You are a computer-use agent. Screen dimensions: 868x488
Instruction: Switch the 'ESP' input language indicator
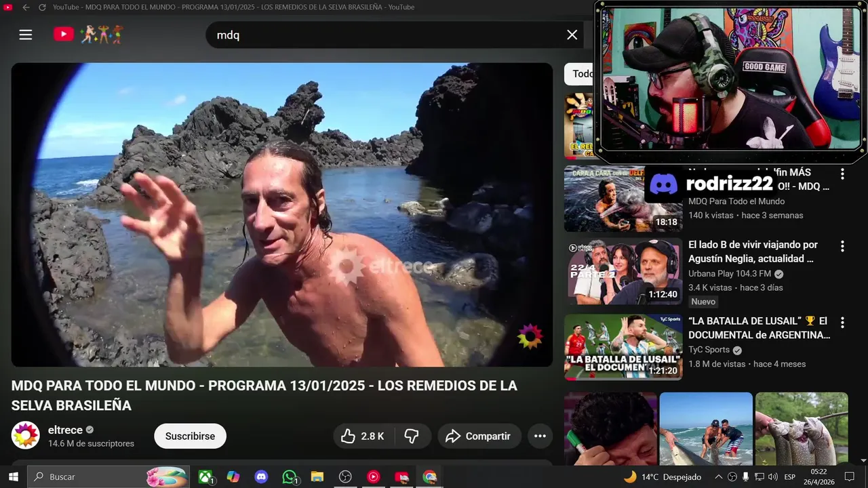coord(789,477)
